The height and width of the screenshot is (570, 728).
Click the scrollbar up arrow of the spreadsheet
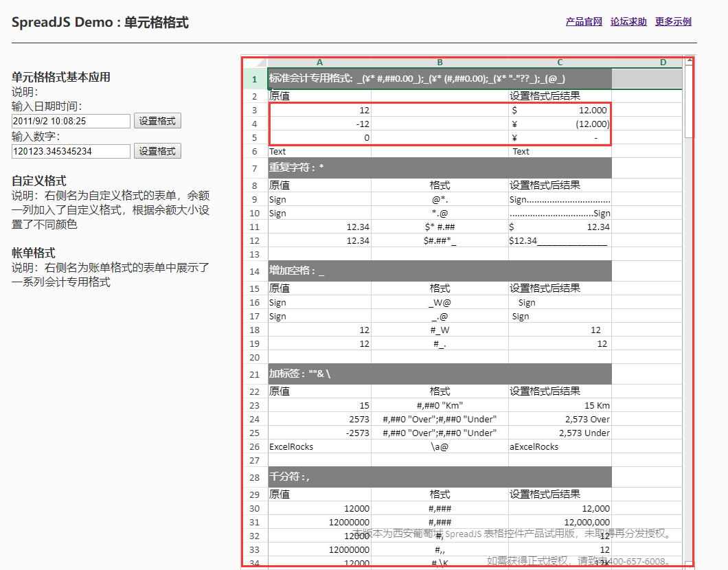(689, 60)
